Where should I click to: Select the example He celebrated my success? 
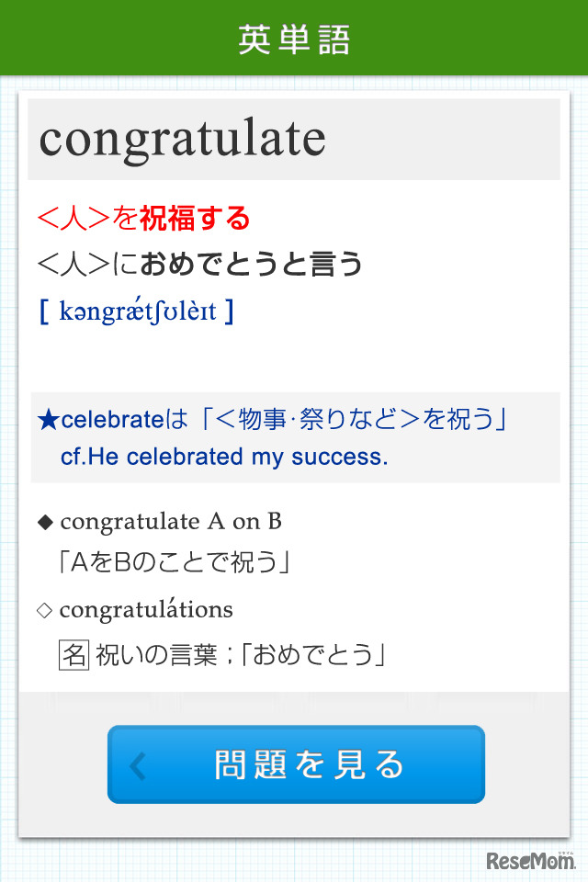[242, 457]
